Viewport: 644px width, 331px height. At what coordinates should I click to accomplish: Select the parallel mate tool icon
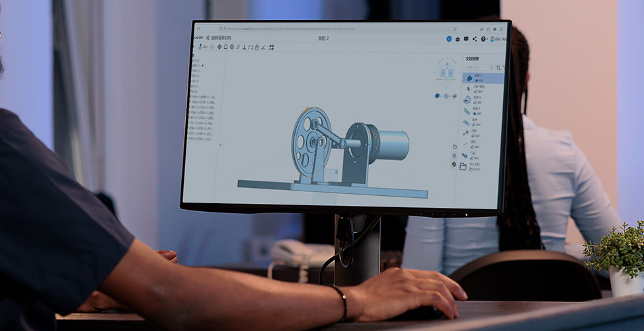click(x=237, y=47)
